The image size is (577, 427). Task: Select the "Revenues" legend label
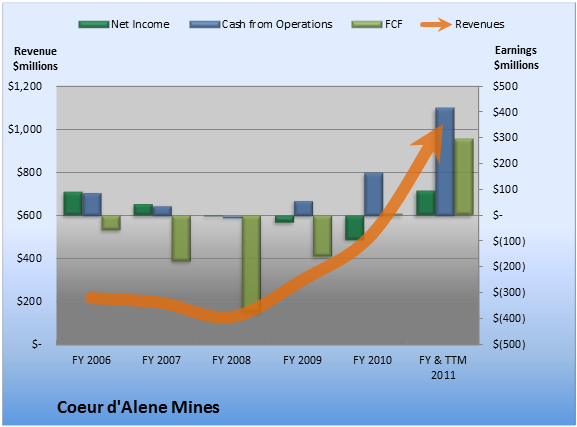(x=479, y=24)
